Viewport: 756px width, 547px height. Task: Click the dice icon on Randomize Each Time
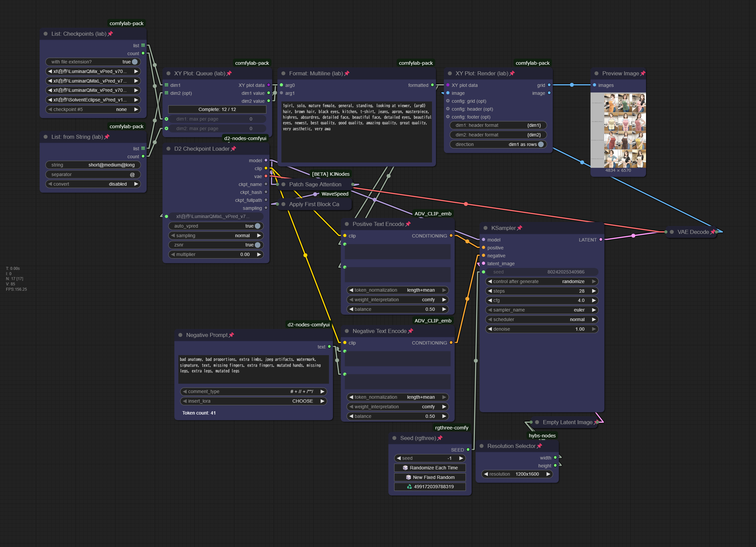click(x=405, y=468)
